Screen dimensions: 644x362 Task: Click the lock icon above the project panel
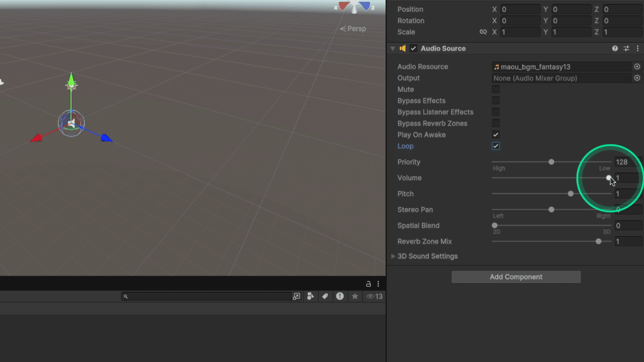point(368,283)
